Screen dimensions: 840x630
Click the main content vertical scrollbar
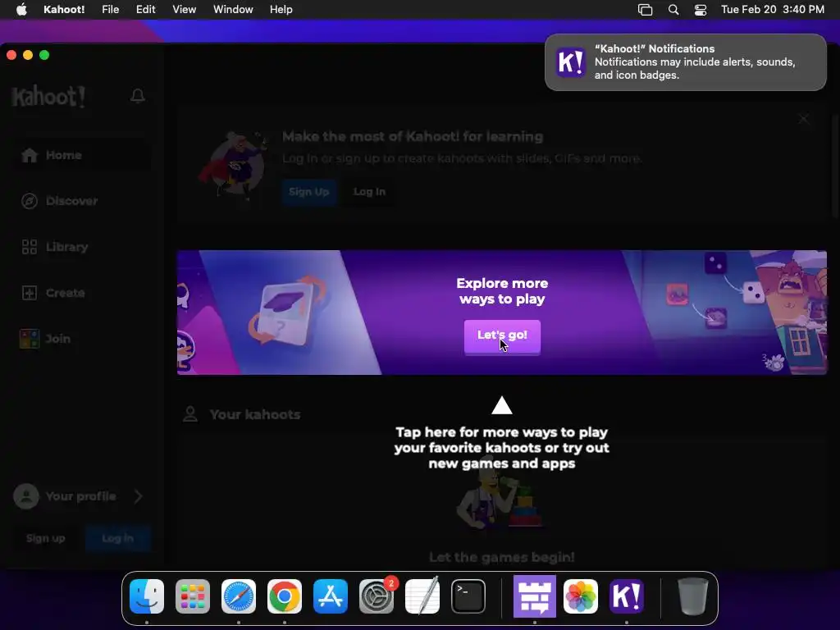834,166
